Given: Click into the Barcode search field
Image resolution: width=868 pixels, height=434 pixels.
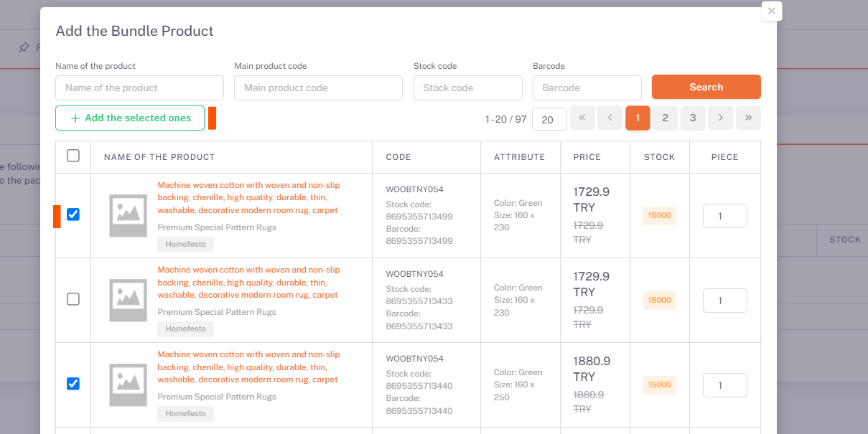Looking at the screenshot, I should coord(587,88).
